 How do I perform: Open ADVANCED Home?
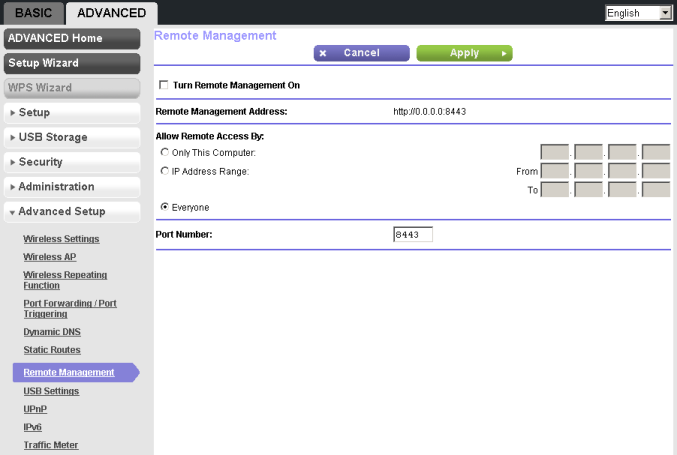(x=72, y=38)
